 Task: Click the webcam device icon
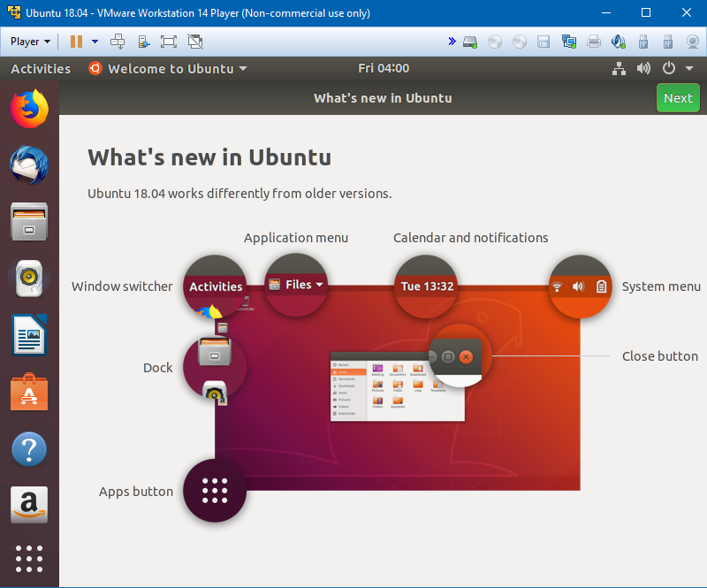693,42
